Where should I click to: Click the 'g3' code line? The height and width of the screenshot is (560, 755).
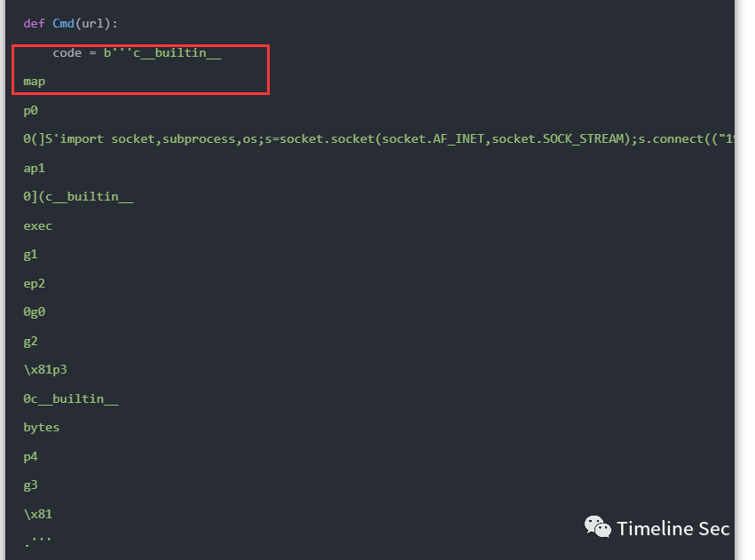(30, 485)
